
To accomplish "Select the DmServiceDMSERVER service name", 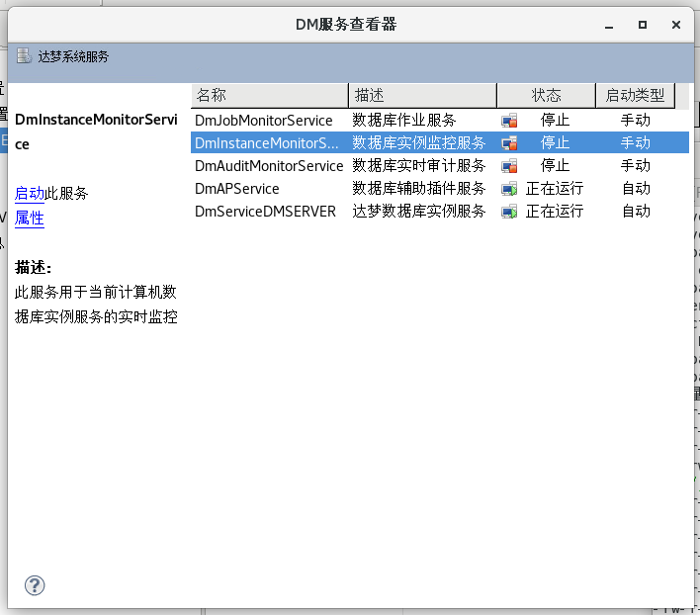I will point(265,212).
